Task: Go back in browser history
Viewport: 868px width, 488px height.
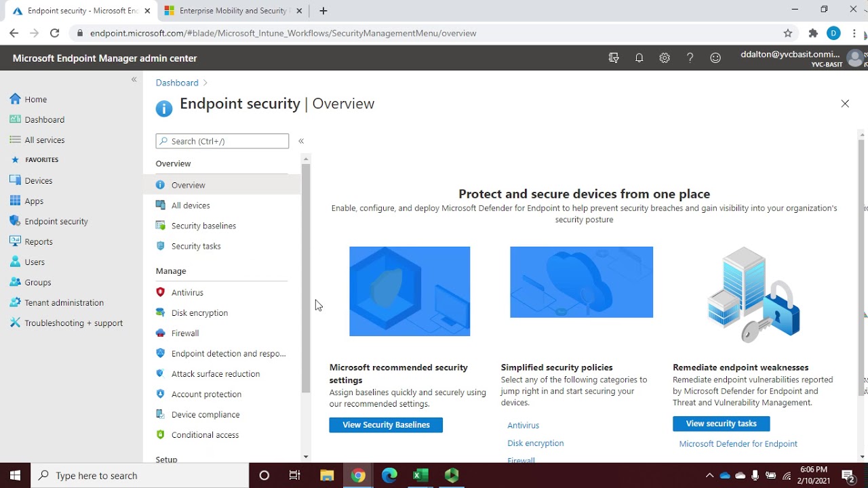Action: point(14,33)
